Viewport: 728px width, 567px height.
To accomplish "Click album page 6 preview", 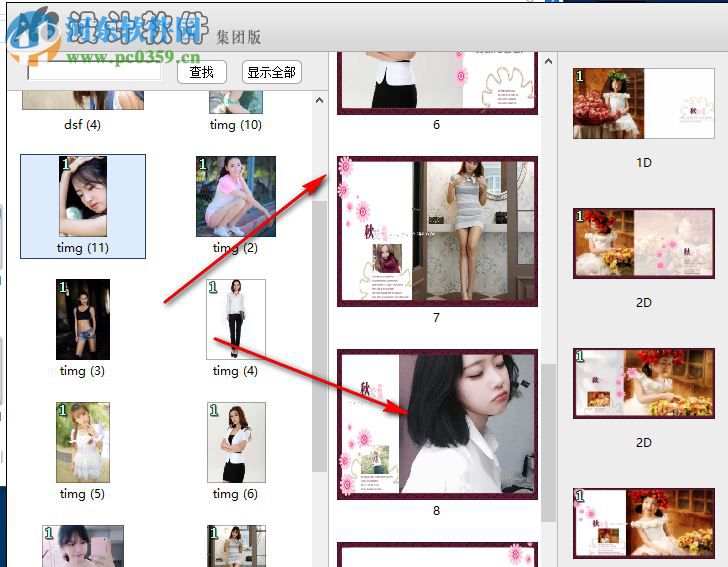I will click(437, 83).
